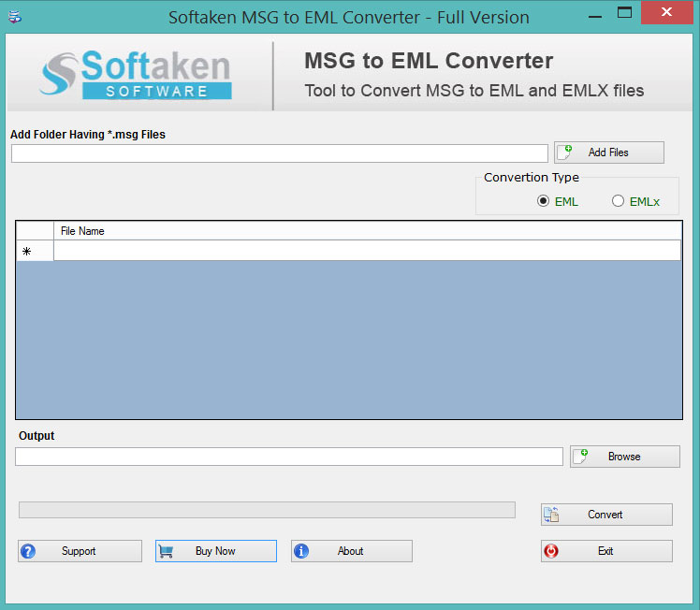Click the Browse label for the output folder
This screenshot has height=610, width=700.
click(x=624, y=457)
